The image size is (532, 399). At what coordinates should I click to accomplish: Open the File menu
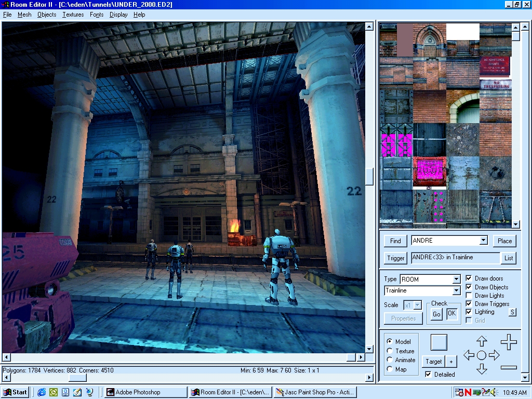7,15
